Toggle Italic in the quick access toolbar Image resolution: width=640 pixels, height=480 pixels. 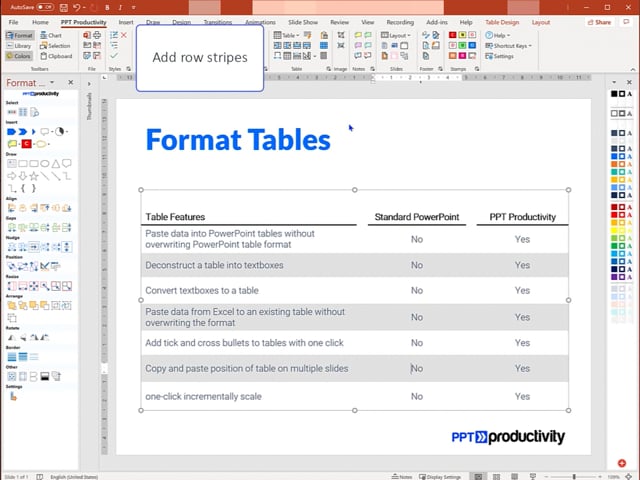pos(120,7)
